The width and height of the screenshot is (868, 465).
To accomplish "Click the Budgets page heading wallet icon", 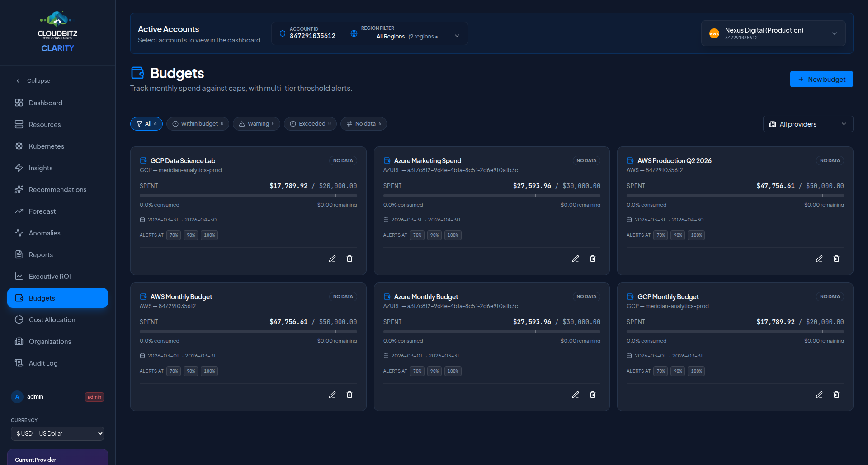I will point(137,73).
